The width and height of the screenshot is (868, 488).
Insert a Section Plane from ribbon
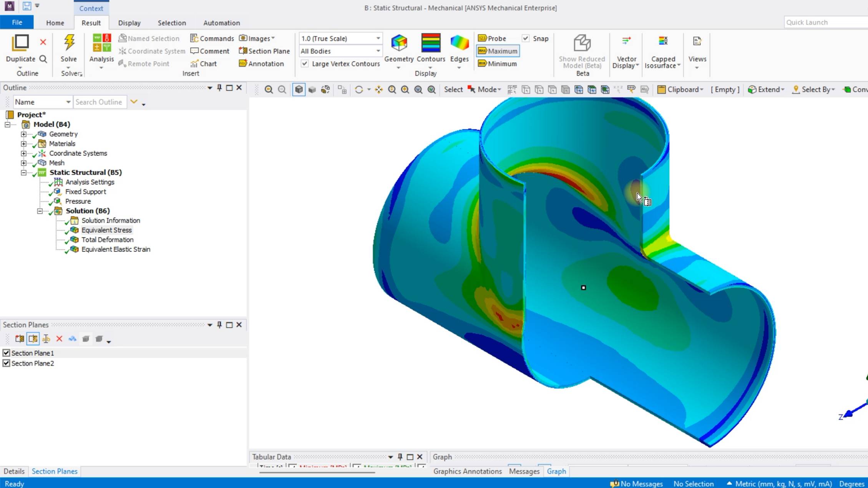click(x=264, y=51)
